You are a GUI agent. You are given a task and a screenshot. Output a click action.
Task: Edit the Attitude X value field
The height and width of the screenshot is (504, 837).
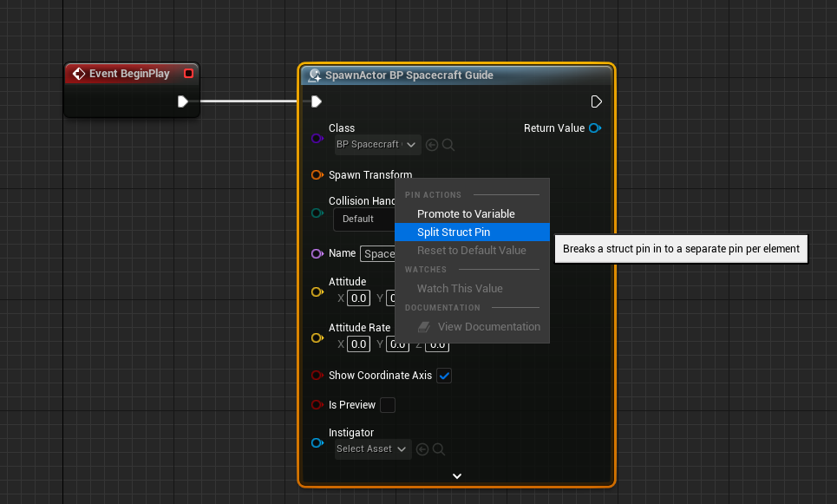[x=359, y=298]
